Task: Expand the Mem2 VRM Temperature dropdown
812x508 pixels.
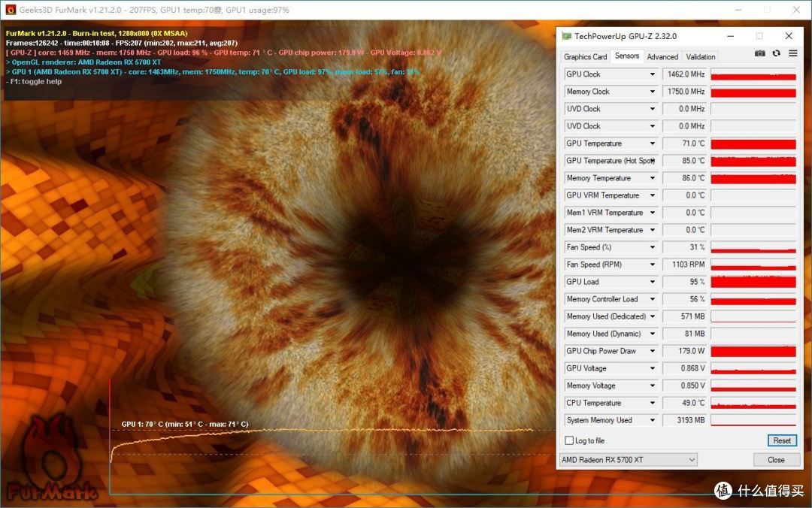Action: tap(653, 230)
